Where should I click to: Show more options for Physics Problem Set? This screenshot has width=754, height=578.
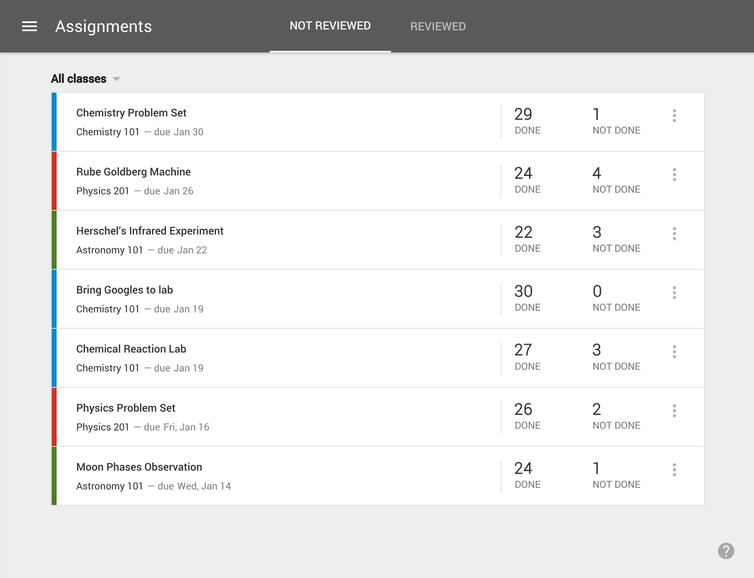coord(674,411)
